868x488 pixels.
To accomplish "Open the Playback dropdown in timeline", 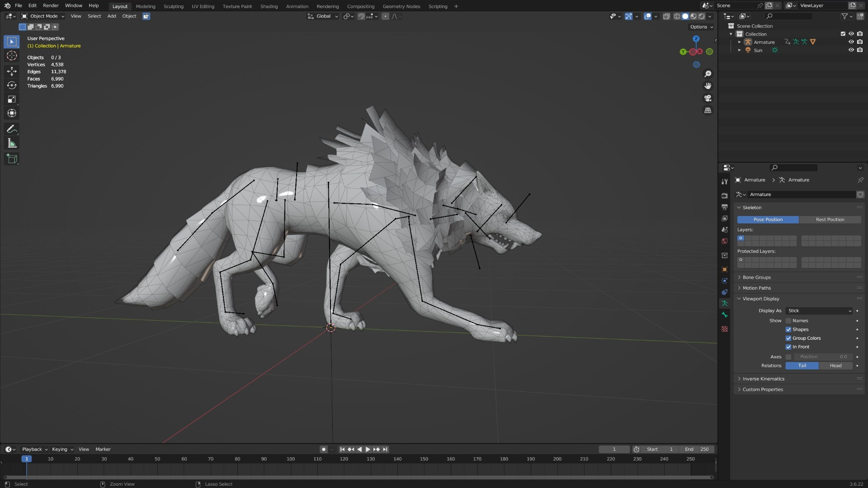I will click(35, 449).
